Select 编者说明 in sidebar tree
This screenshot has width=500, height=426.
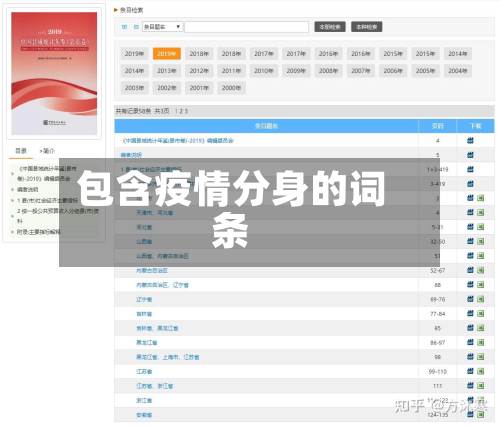(x=28, y=189)
